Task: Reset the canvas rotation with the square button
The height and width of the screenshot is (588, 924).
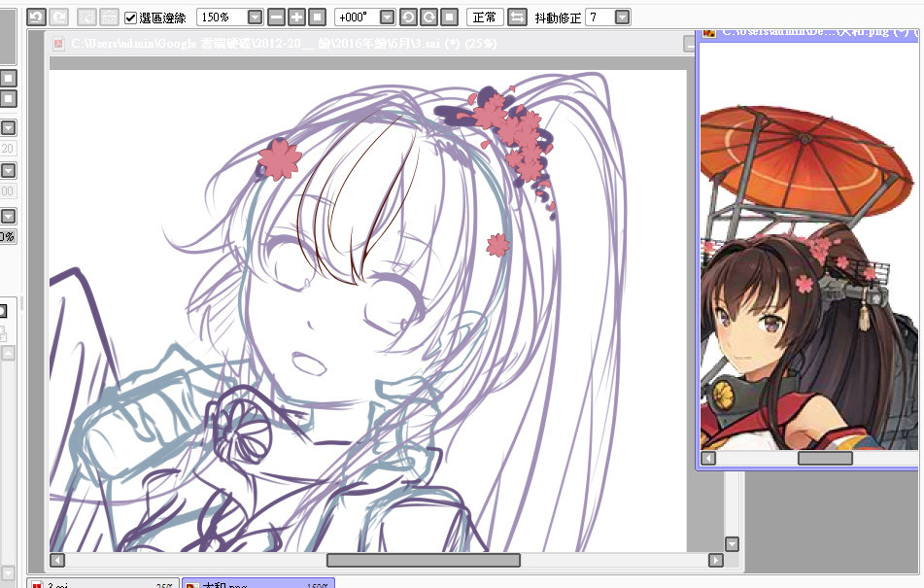Action: click(x=449, y=17)
